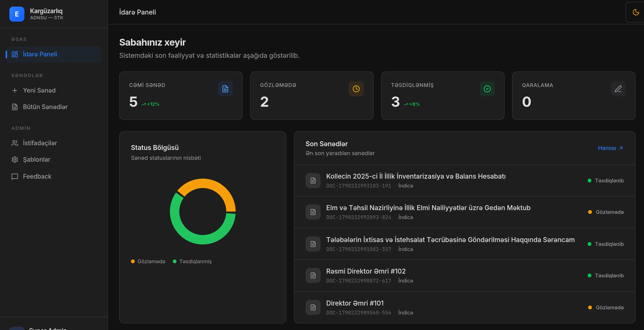Open Rəsmi Direktor Əmri #102 document

(x=464, y=276)
